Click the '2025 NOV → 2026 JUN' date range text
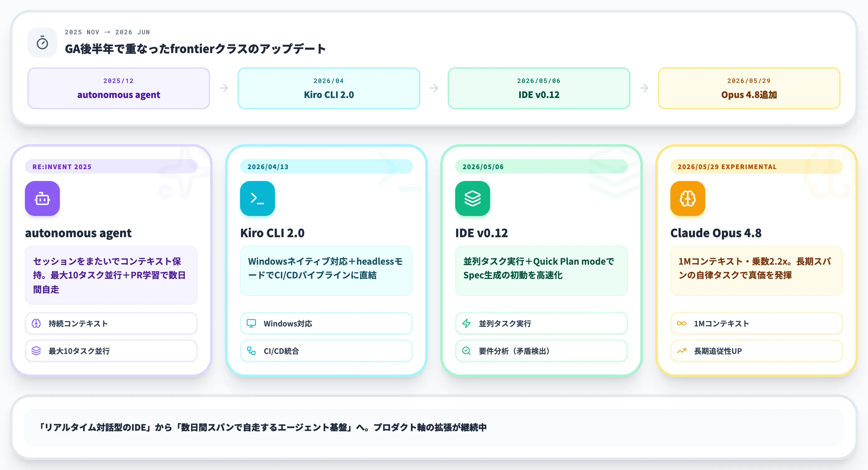Viewport: 868px width, 470px height. [x=107, y=32]
